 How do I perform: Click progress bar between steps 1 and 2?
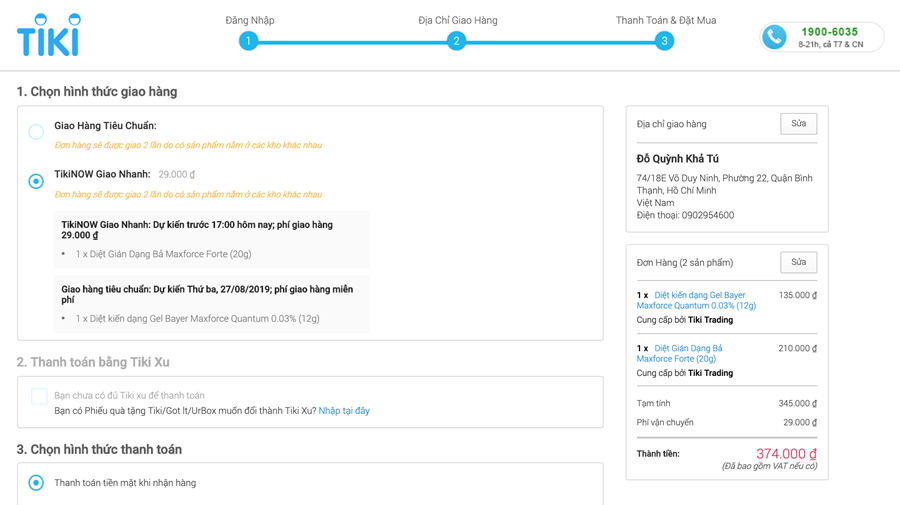coord(352,42)
